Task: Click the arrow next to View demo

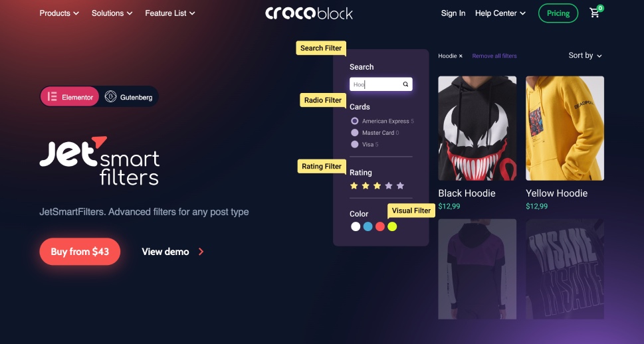Action: [x=201, y=252]
